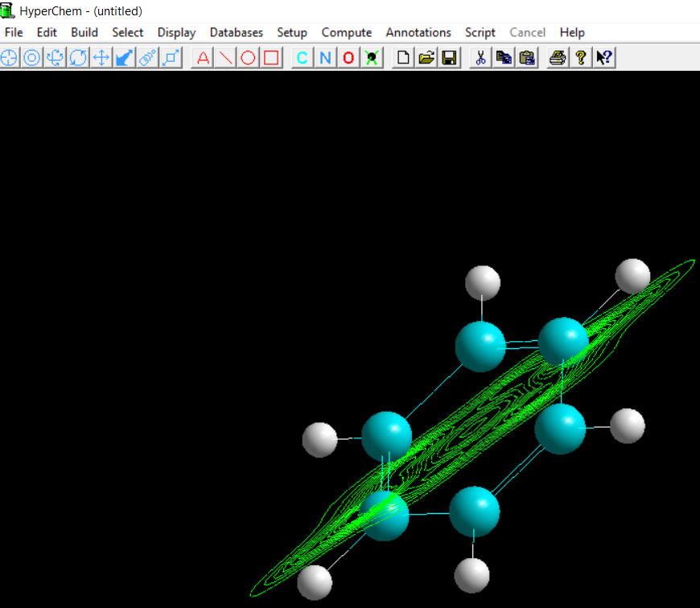700x608 pixels.
Task: Open a file using the folder icon
Action: (x=426, y=58)
